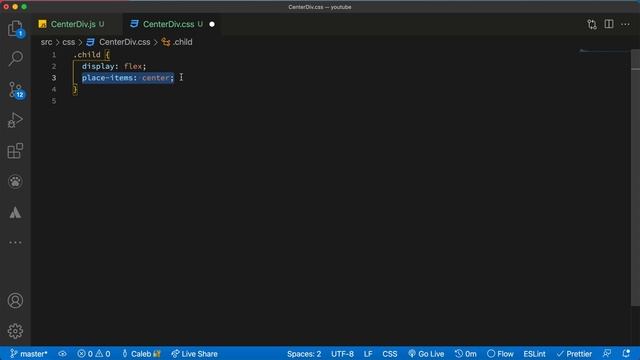Click the Open Changes icon in editor toolbar

pos(592,24)
